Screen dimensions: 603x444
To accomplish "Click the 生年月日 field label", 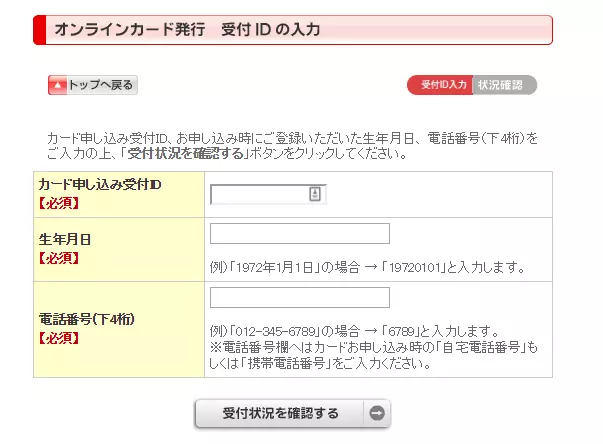I will pos(65,239).
